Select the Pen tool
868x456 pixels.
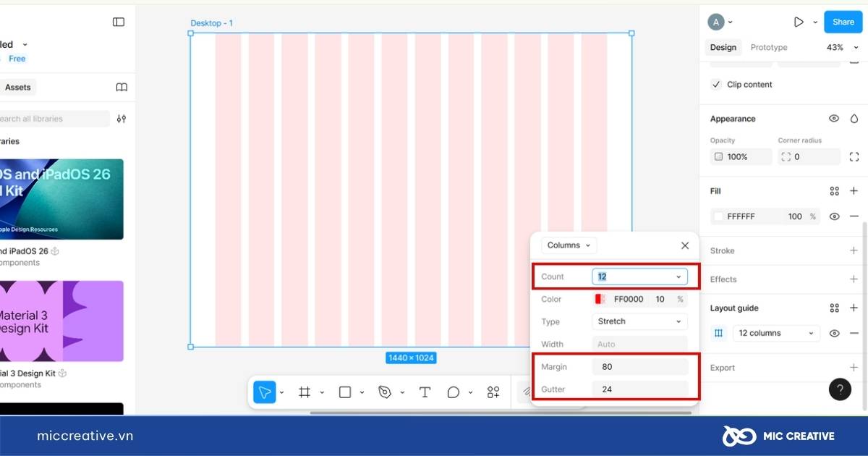[385, 392]
